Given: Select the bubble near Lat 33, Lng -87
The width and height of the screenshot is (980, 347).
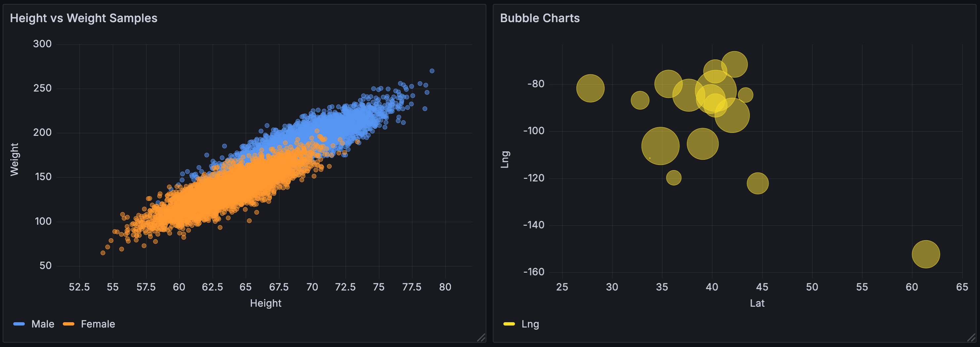Looking at the screenshot, I should [x=640, y=100].
